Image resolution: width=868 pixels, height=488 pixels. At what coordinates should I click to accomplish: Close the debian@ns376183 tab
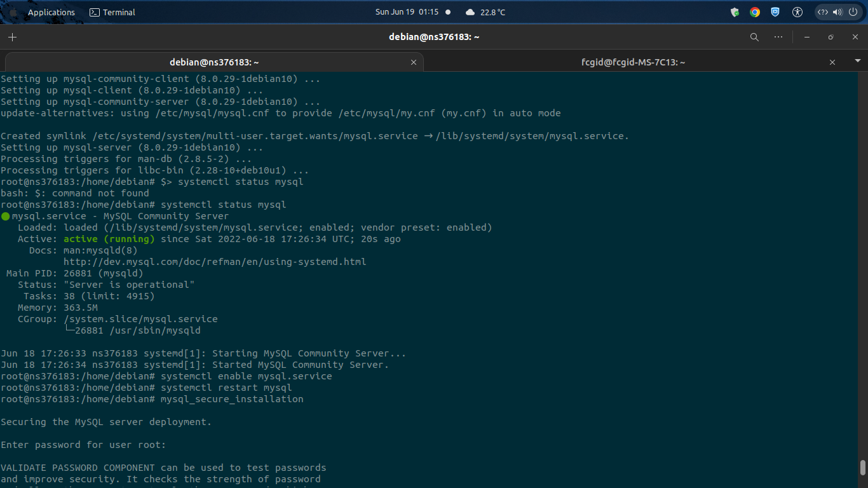[414, 62]
